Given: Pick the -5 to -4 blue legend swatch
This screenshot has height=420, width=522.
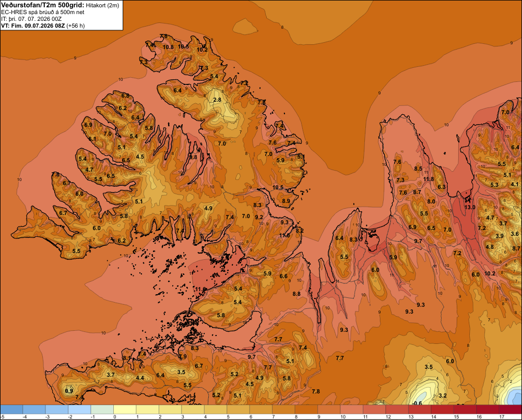Looking at the screenshot, I should [11, 410].
